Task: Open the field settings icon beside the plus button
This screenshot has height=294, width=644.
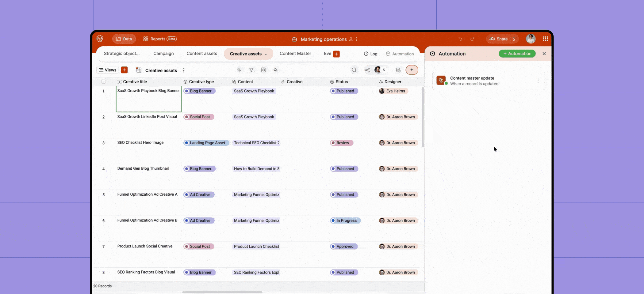Action: click(398, 70)
